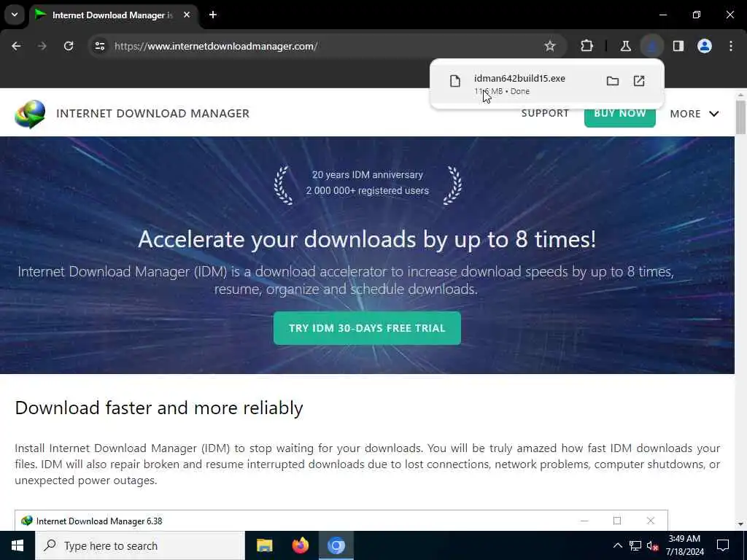This screenshot has width=747, height=560.
Task: Click the scrollbar down arrow
Action: point(740,524)
